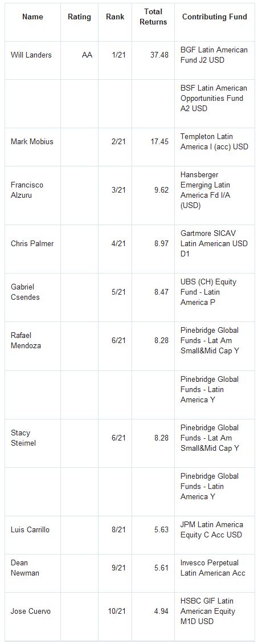Click Rafael Mendoza name
The height and width of the screenshot is (644, 262).
[x=26, y=340]
